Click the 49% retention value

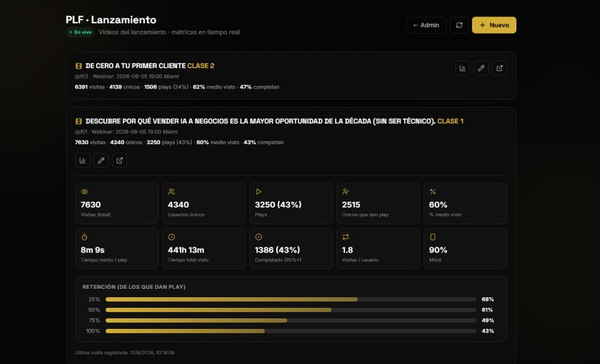tap(488, 320)
